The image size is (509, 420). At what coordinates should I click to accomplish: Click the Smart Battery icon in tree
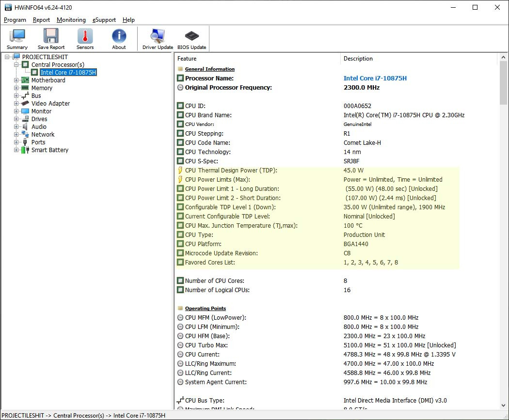pyautogui.click(x=25, y=150)
